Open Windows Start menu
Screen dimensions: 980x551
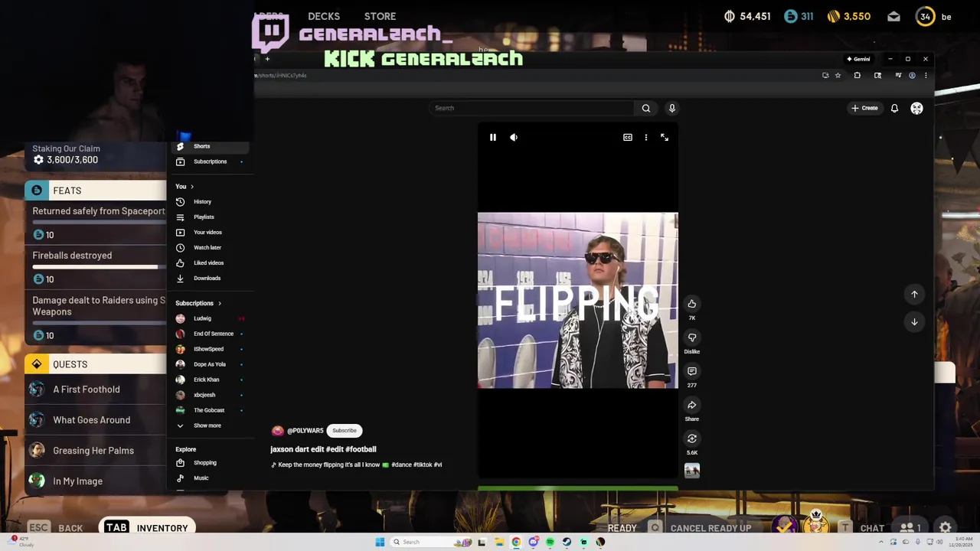[380, 543]
